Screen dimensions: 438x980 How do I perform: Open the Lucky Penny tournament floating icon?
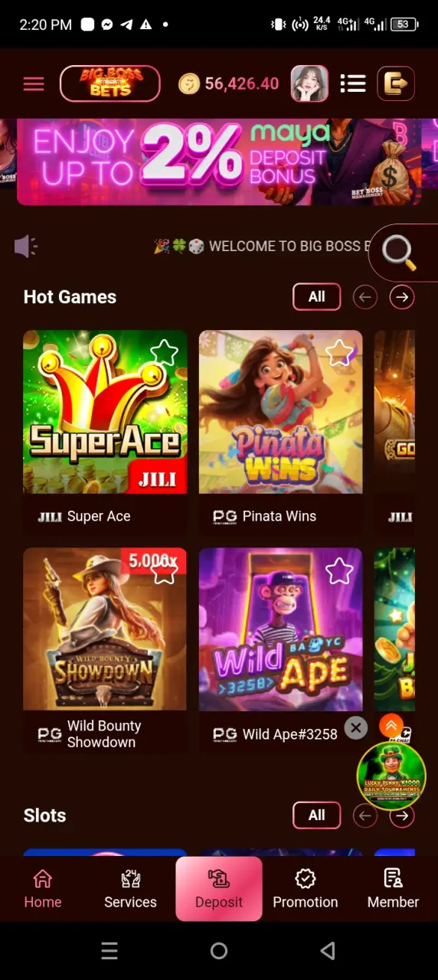pos(391,776)
